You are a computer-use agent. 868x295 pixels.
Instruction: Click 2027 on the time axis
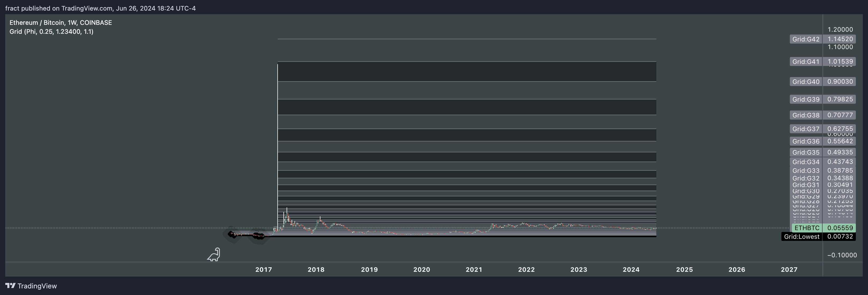coord(789,269)
